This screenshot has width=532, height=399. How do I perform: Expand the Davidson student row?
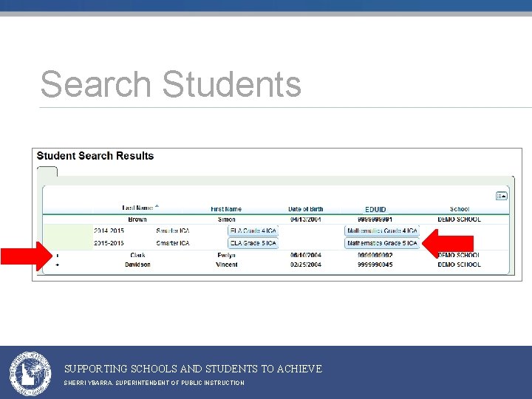click(58, 265)
